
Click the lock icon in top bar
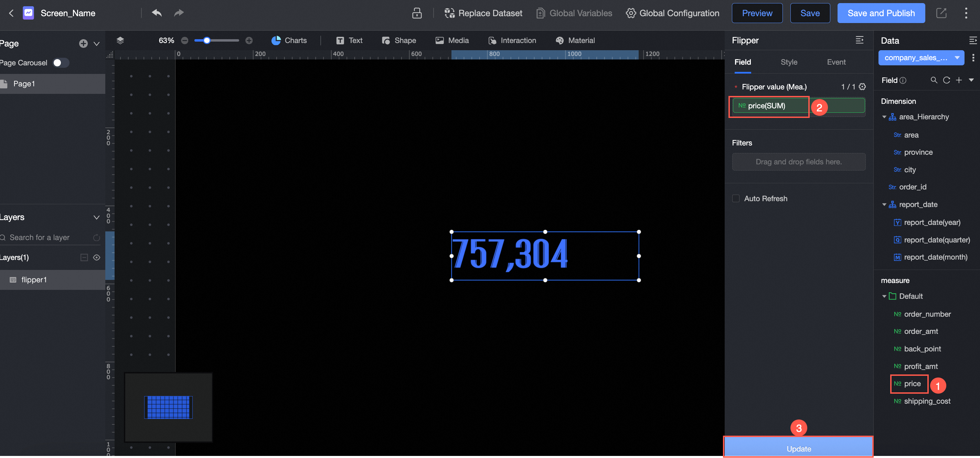[417, 13]
